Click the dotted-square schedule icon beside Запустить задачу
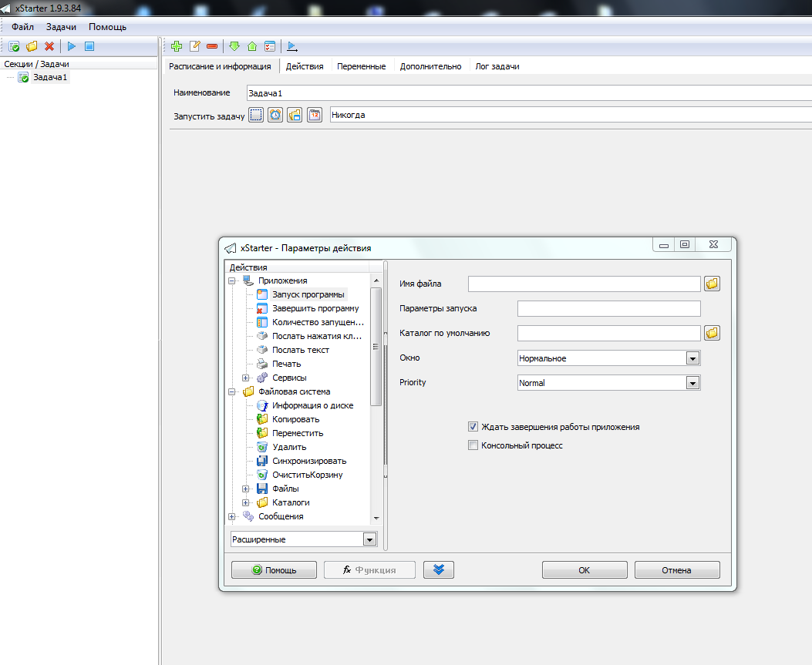812x665 pixels. (256, 115)
